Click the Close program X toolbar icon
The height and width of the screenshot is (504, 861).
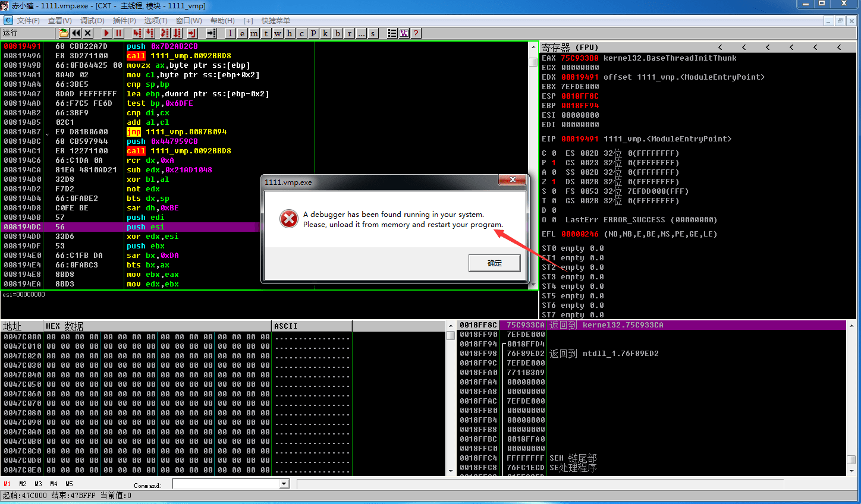[x=88, y=33]
